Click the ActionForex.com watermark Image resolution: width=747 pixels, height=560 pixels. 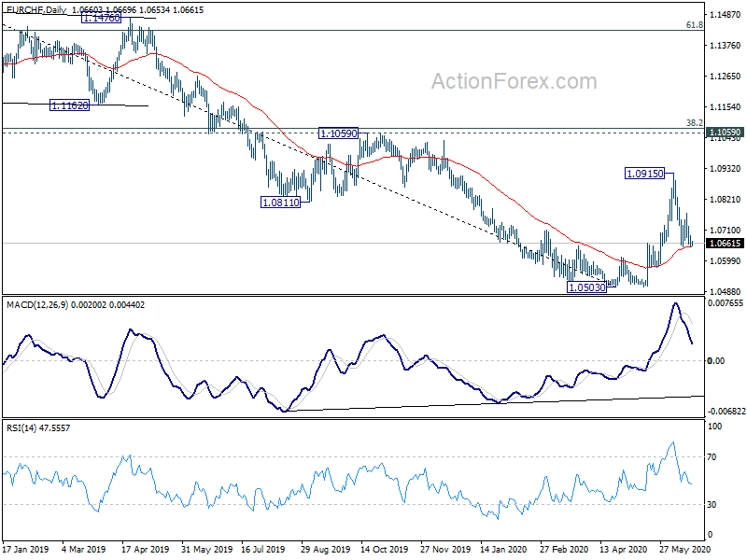514,81
